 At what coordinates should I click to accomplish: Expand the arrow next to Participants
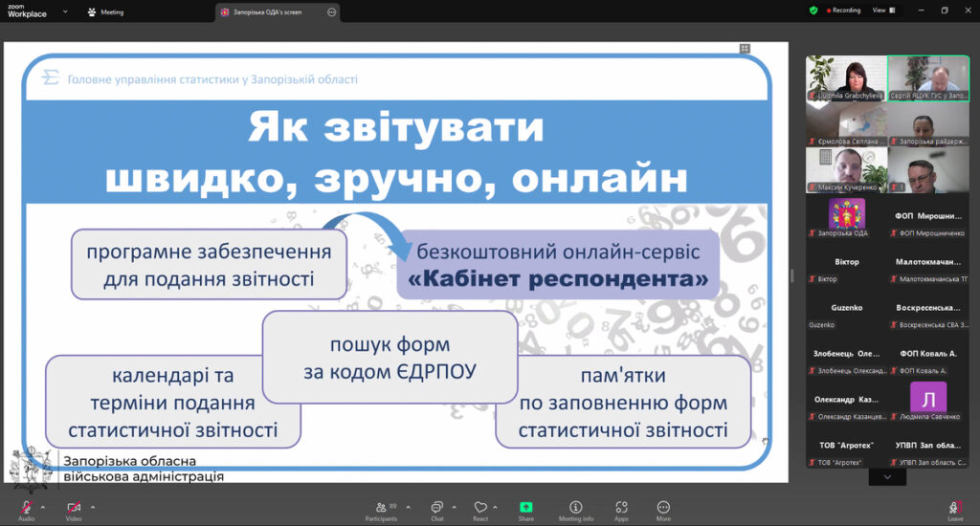pos(408,507)
